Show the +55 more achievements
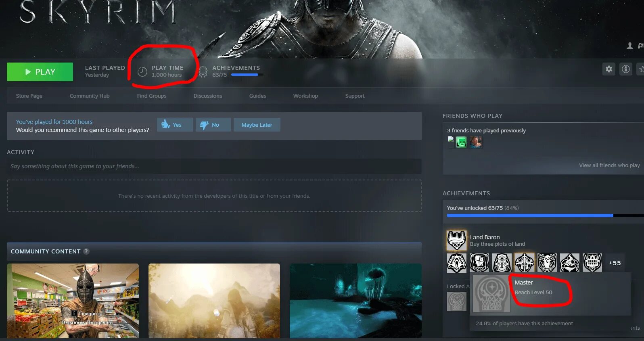The image size is (644, 341). 615,263
